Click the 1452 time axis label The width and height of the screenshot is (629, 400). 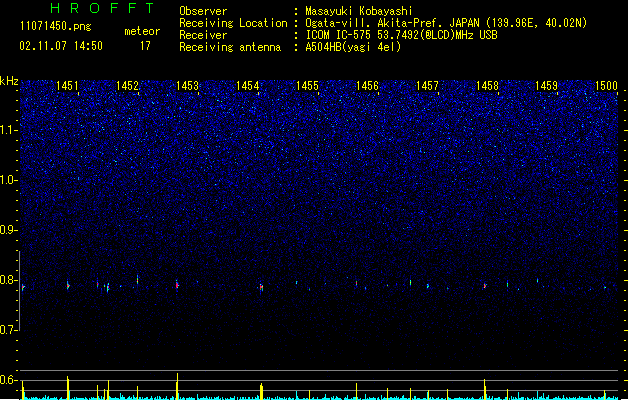pos(127,86)
